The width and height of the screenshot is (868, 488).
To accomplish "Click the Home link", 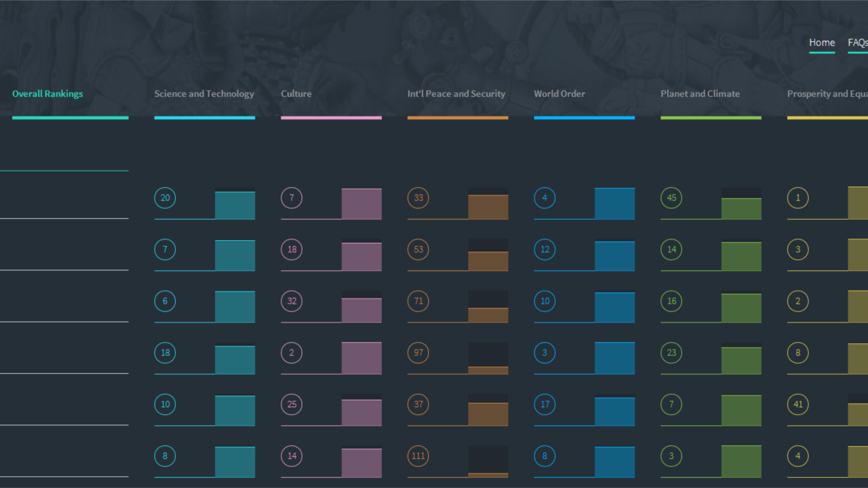I will coord(822,43).
